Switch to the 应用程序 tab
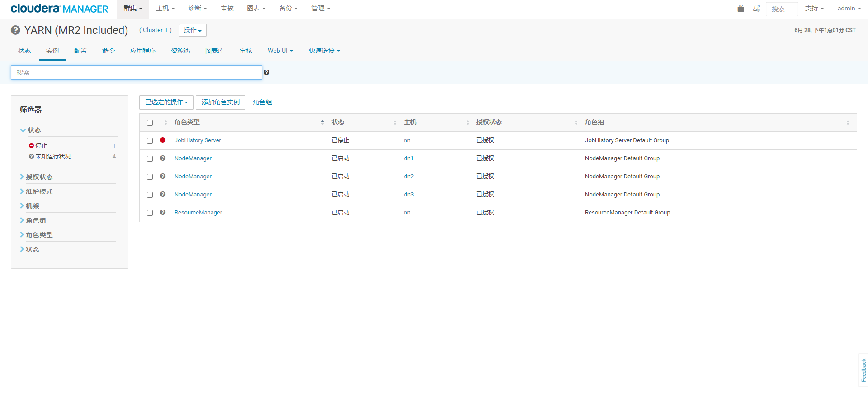 pyautogui.click(x=143, y=51)
